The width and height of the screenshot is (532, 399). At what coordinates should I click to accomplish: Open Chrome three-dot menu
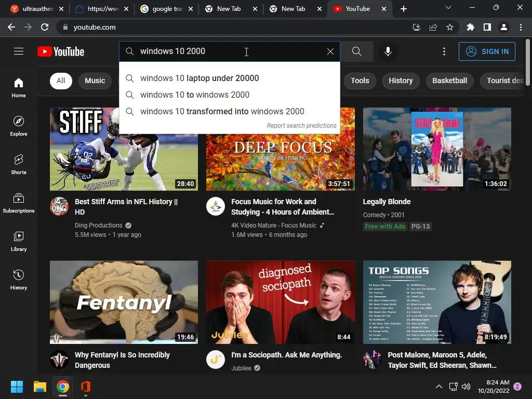point(521,27)
